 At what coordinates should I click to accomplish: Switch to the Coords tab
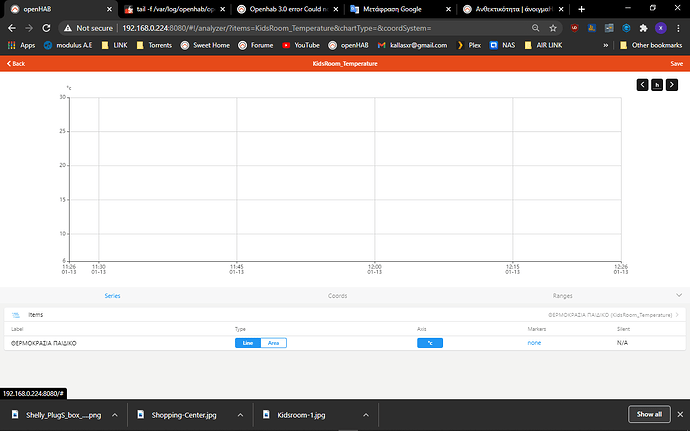click(338, 296)
